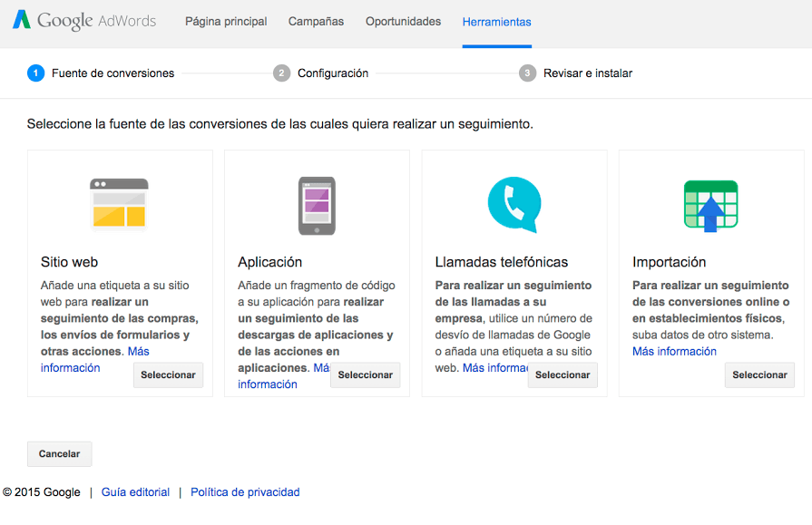Viewport: 812px width, 525px height.
Task: Click the Sitio web card heading
Action: coord(69,262)
